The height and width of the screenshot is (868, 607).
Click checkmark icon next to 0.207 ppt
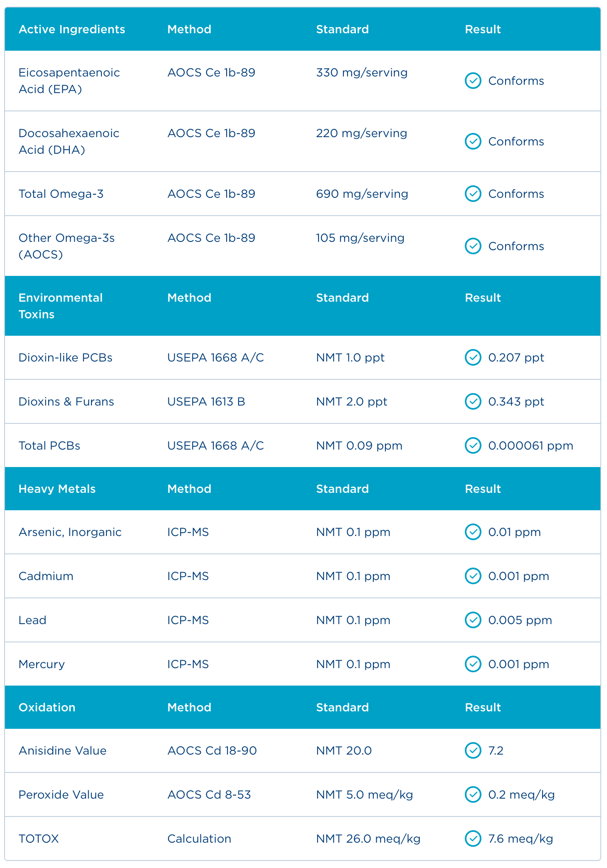[x=473, y=357]
